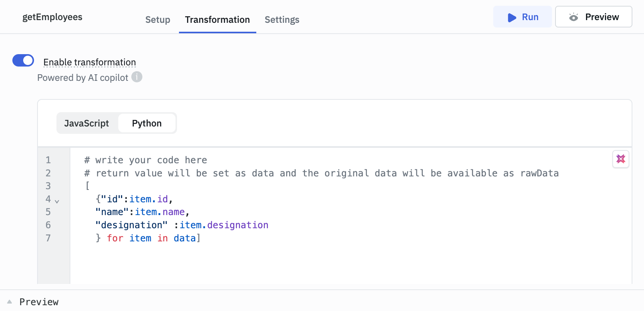This screenshot has height=311, width=644.
Task: Select Python language option
Action: 147,123
